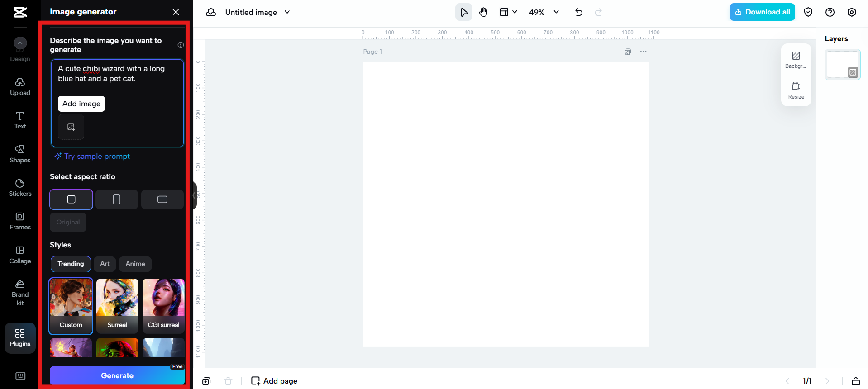
Task: Switch to the Anime styles tab
Action: tap(135, 264)
